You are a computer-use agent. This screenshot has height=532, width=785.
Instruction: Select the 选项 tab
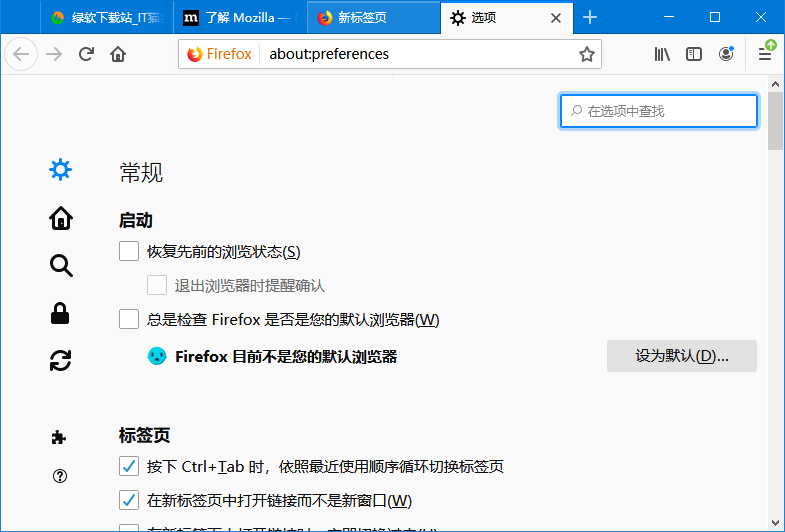point(507,18)
